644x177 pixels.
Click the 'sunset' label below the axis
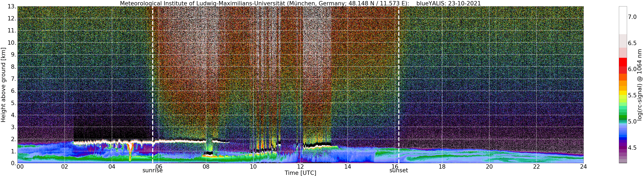[399, 171]
